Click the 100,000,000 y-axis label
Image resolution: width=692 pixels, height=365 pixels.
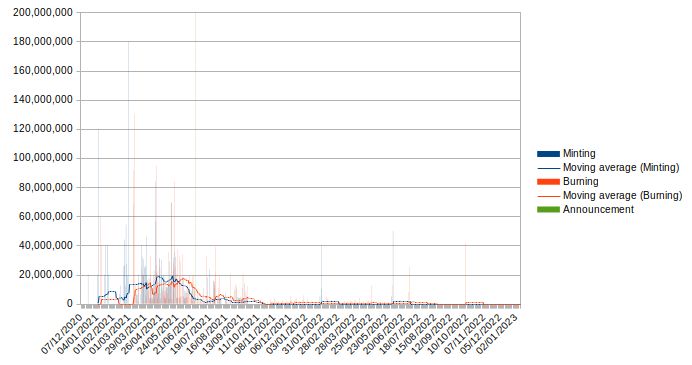(43, 158)
